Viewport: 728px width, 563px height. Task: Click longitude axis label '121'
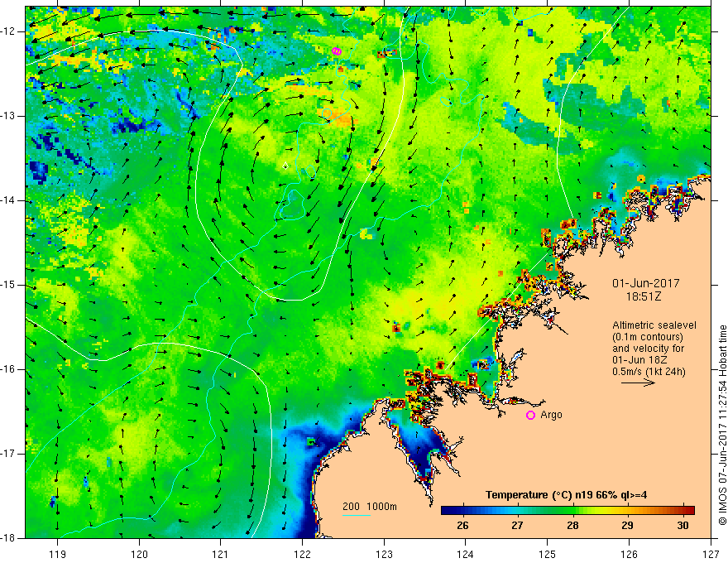pos(221,554)
